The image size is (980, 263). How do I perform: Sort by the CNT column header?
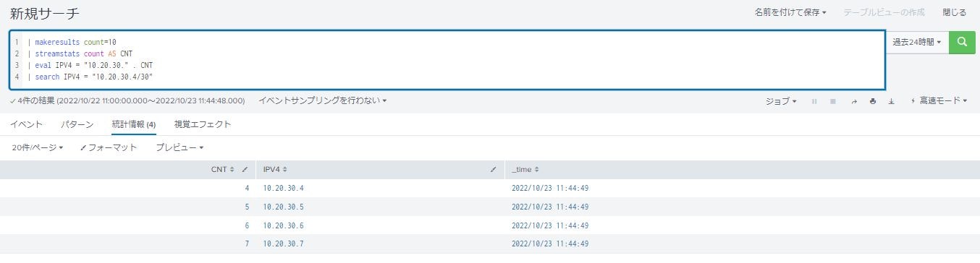coord(223,170)
